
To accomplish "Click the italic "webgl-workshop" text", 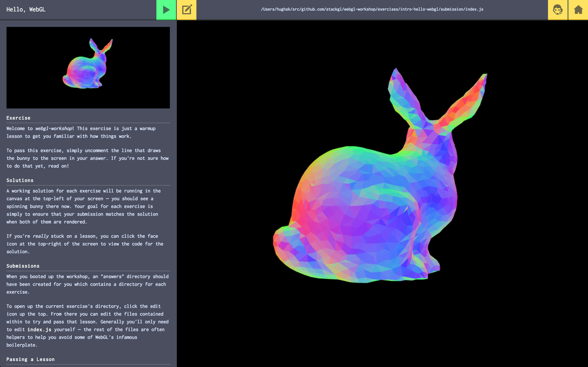I will tap(54, 129).
